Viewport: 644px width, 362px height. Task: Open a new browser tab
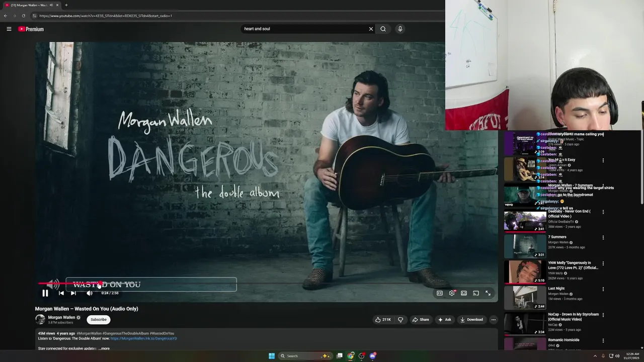(66, 5)
